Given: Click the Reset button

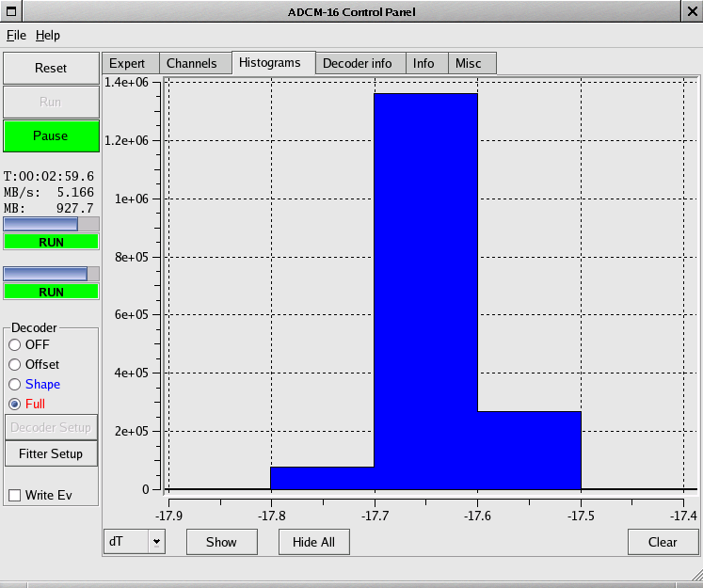Looking at the screenshot, I should click(x=51, y=68).
